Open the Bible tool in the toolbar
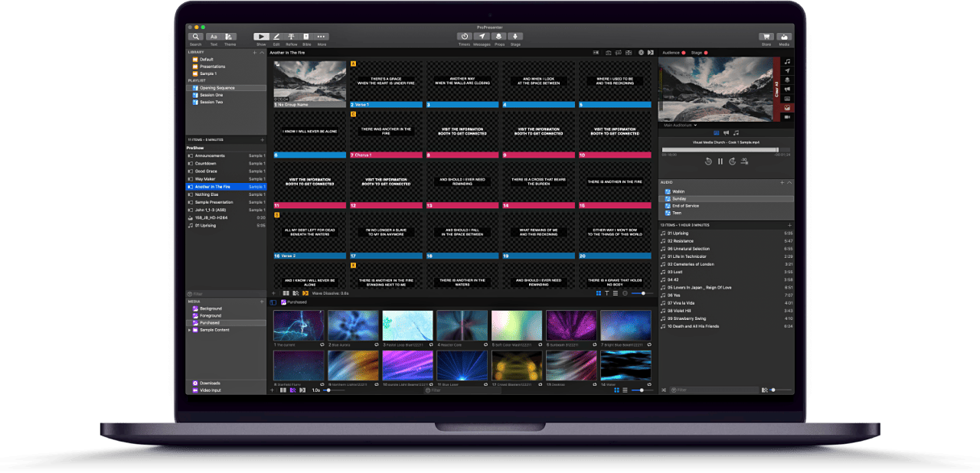 click(x=306, y=36)
